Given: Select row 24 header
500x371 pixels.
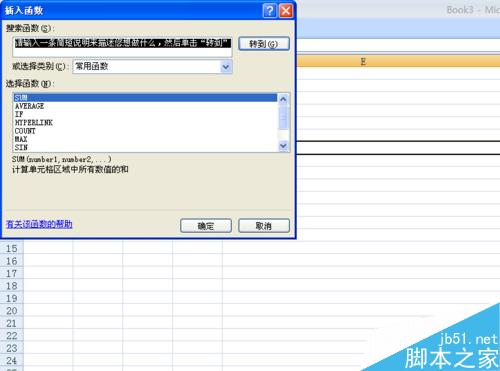Looking at the screenshot, I should [12, 360].
